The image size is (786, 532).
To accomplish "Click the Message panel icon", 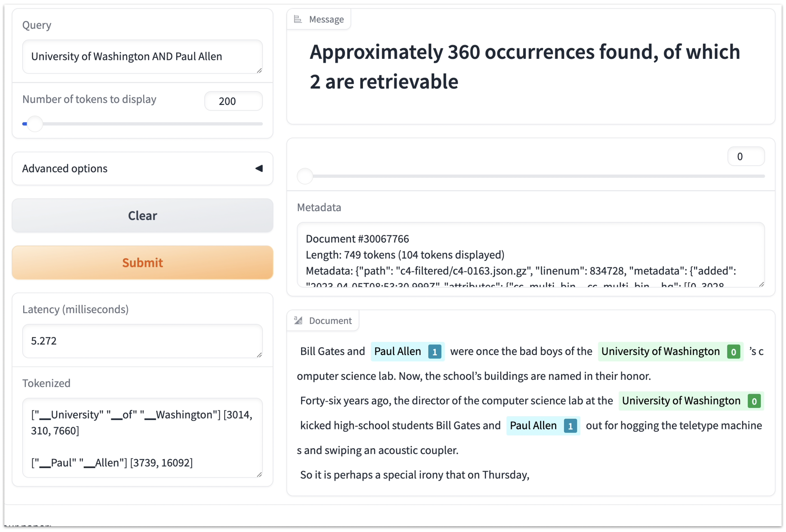I will 298,19.
